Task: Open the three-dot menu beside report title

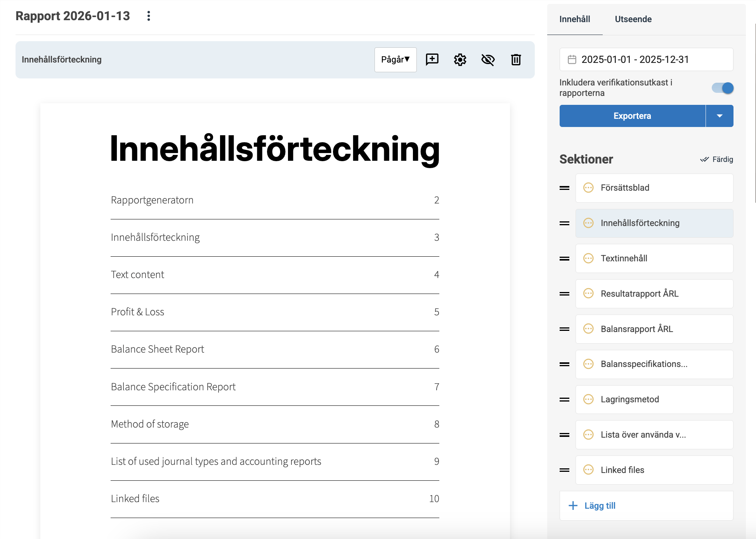Action: coord(149,16)
